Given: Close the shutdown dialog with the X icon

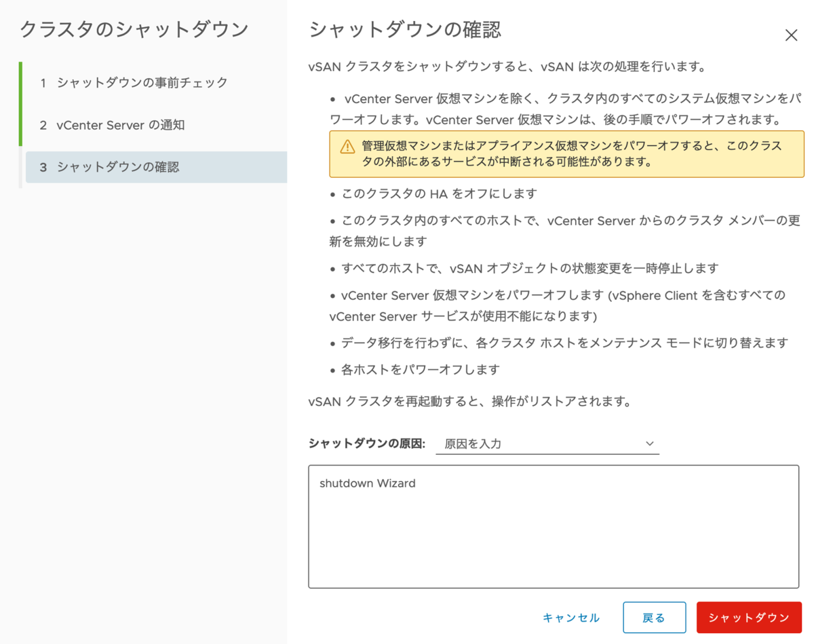Looking at the screenshot, I should coord(791,35).
